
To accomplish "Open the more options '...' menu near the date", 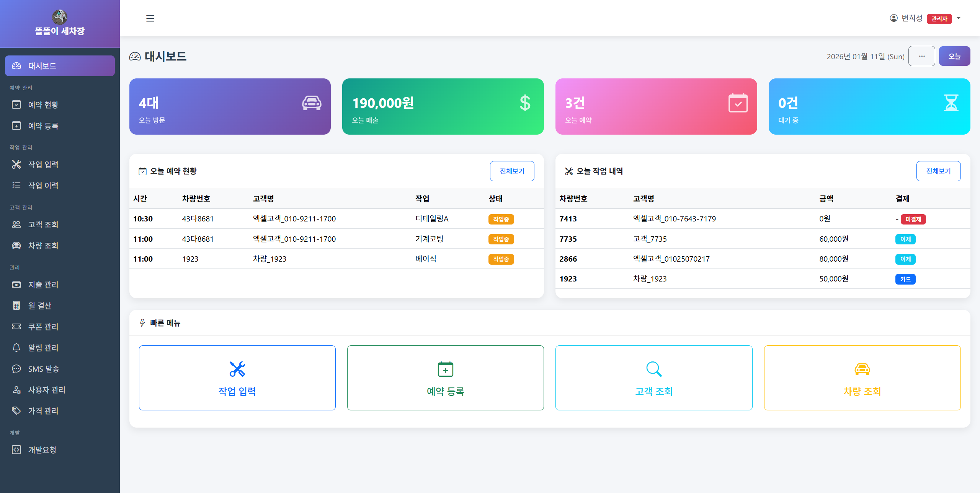I will [921, 56].
